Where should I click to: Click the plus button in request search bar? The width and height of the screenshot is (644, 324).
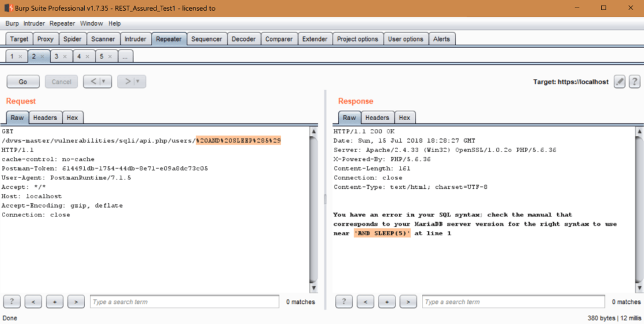tap(55, 302)
